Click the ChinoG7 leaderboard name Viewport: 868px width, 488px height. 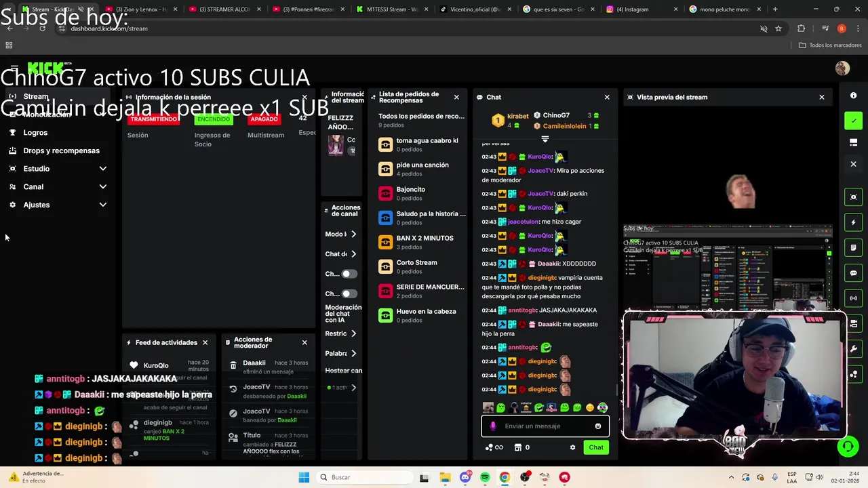click(x=556, y=116)
